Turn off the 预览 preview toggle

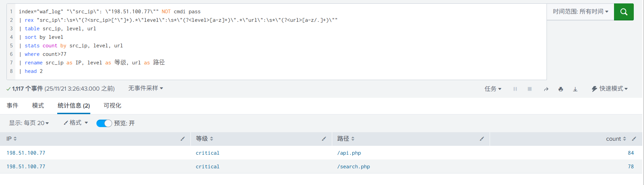tap(104, 123)
